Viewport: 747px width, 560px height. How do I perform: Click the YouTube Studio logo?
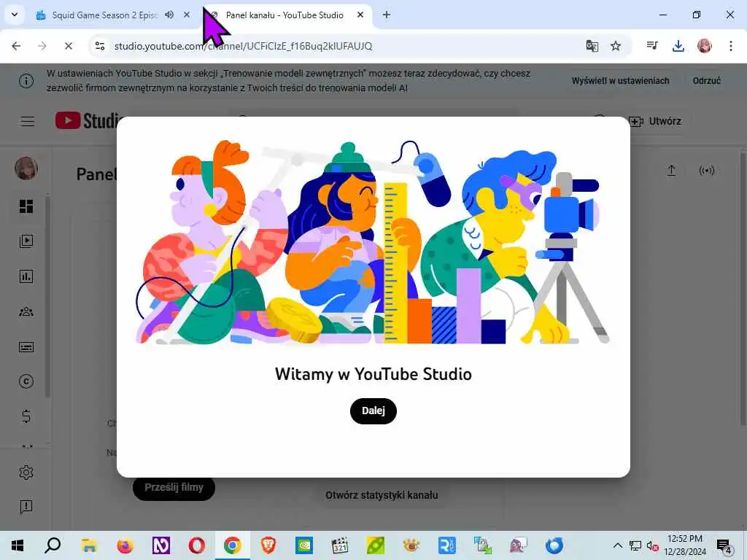coord(87,121)
